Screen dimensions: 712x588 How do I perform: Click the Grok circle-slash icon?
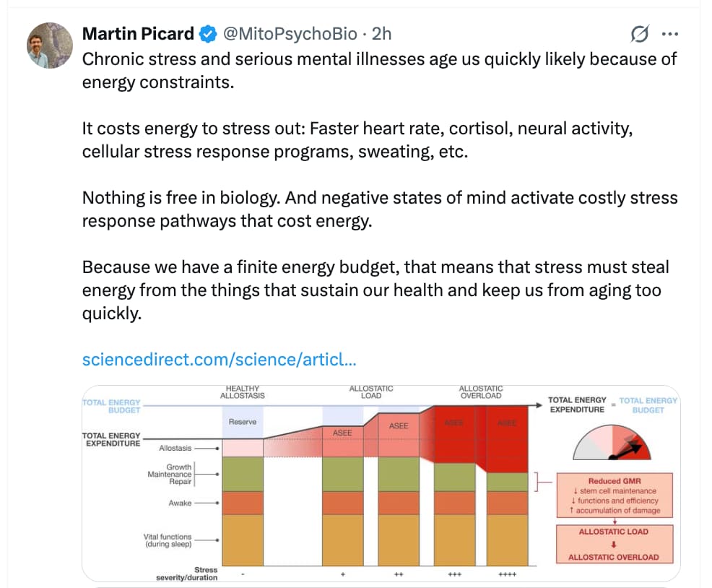[x=639, y=34]
